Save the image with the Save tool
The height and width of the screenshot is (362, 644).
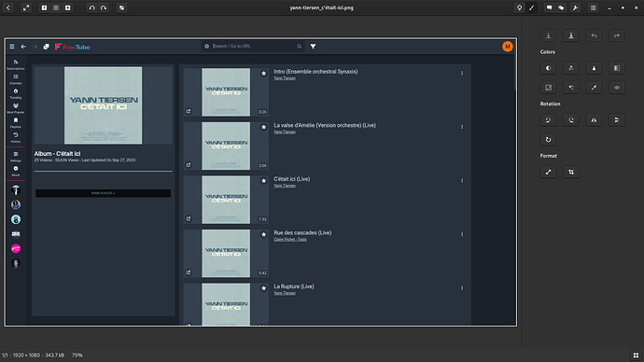tap(548, 35)
